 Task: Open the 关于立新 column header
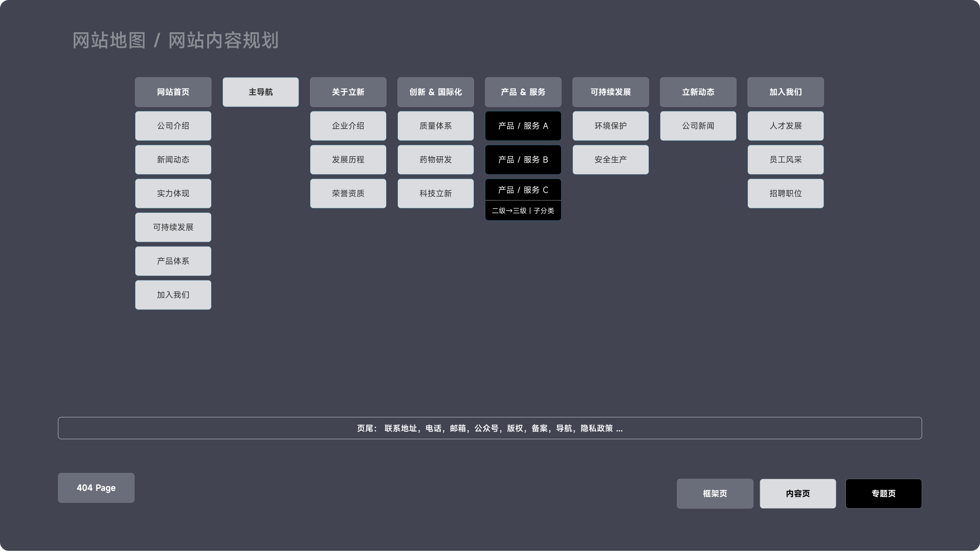[348, 92]
